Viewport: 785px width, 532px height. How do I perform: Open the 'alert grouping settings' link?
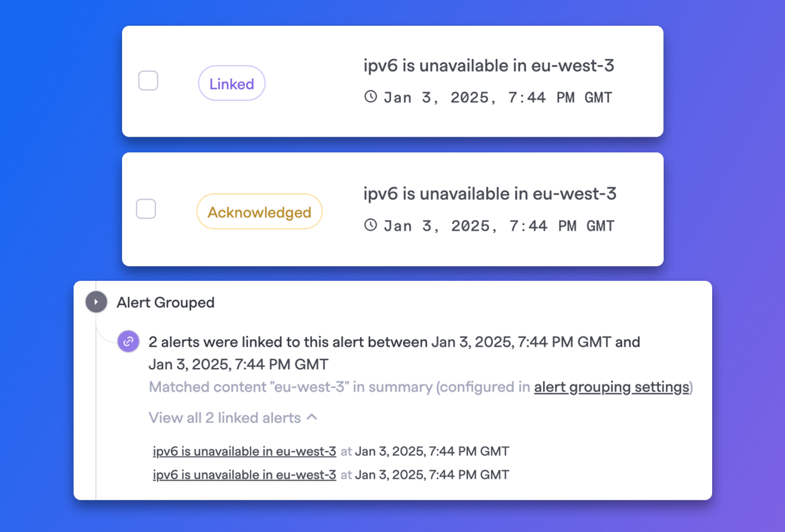pyautogui.click(x=612, y=387)
